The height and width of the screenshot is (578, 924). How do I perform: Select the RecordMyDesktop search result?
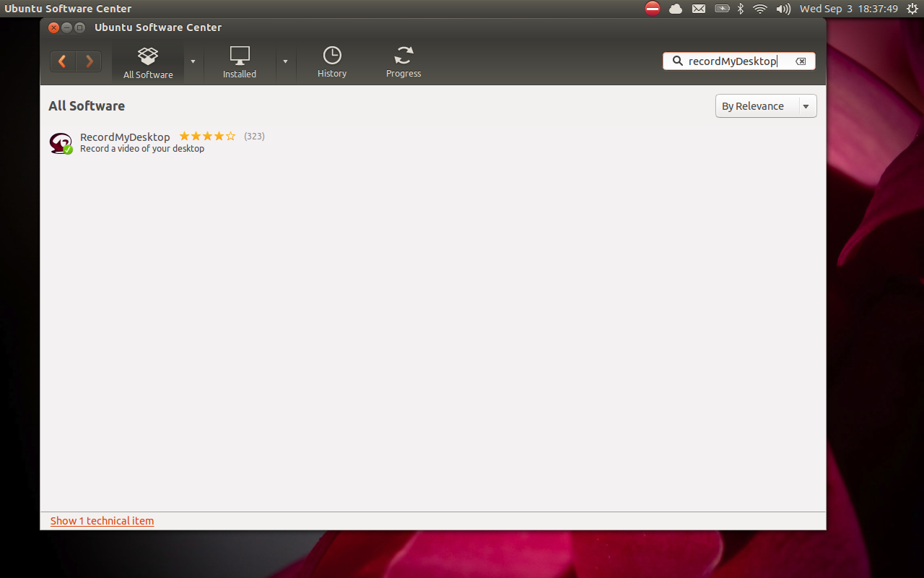click(x=125, y=137)
